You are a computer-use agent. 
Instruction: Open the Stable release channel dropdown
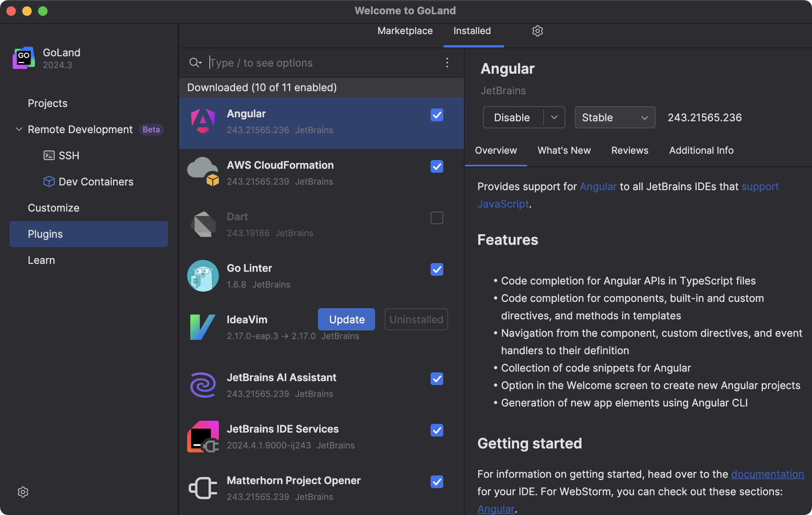point(615,117)
